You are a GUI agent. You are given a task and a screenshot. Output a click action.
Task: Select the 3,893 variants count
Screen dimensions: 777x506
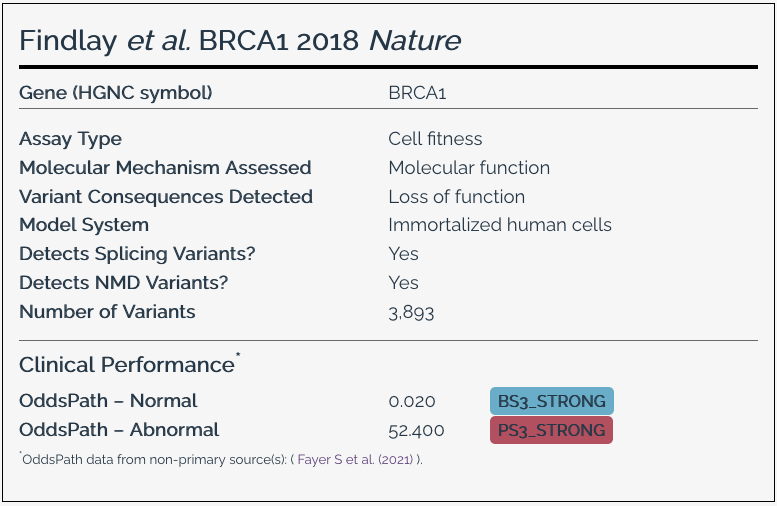tap(411, 312)
